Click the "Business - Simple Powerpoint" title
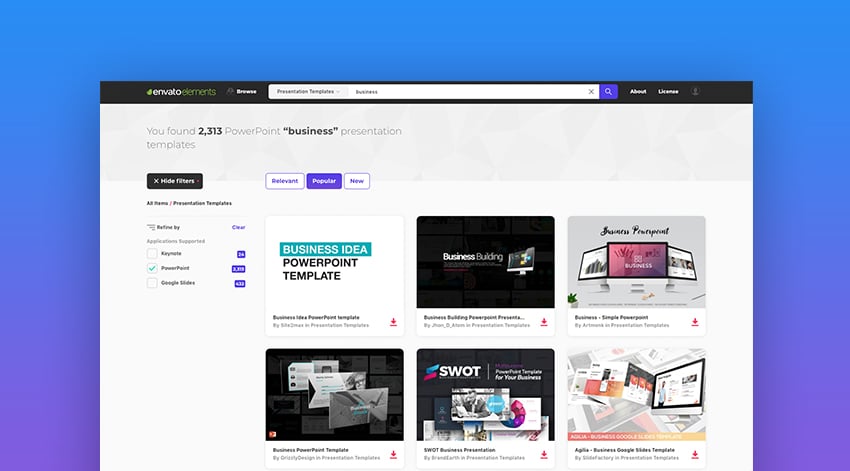 click(611, 318)
